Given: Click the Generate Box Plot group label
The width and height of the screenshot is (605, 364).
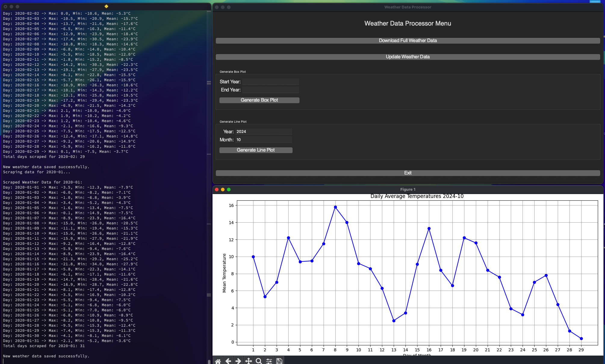Looking at the screenshot, I should point(233,72).
